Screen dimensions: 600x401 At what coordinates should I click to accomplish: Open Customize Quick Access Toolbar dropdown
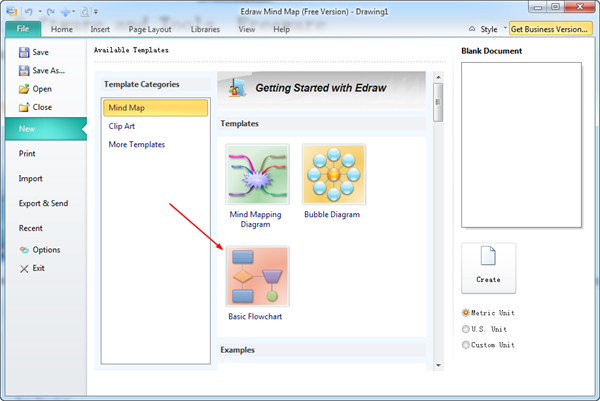click(96, 12)
